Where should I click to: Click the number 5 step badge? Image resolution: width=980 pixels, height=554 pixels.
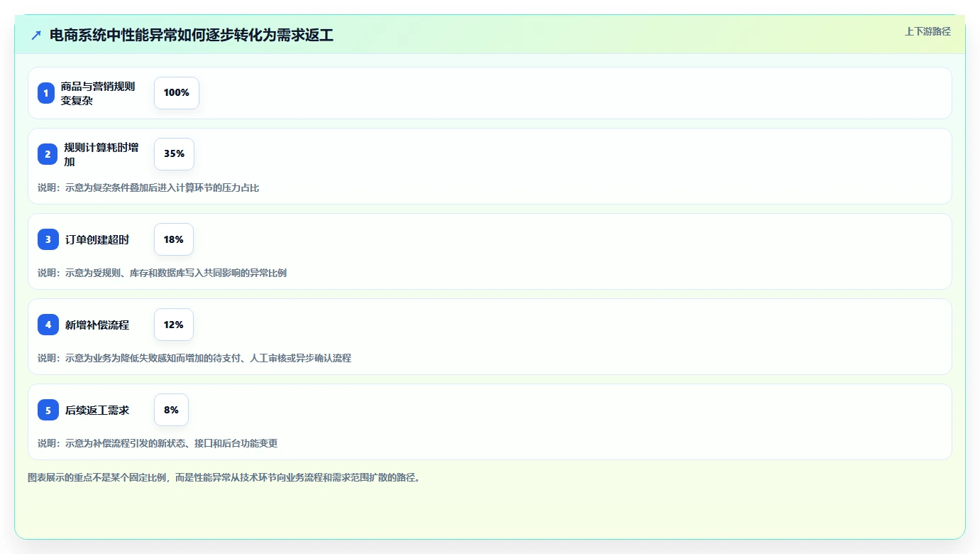point(48,410)
